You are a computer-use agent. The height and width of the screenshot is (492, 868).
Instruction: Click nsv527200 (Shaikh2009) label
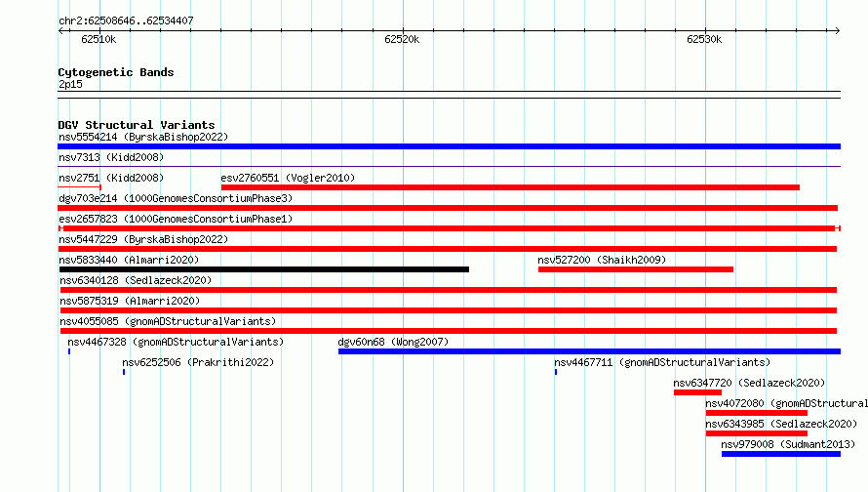[x=602, y=260]
